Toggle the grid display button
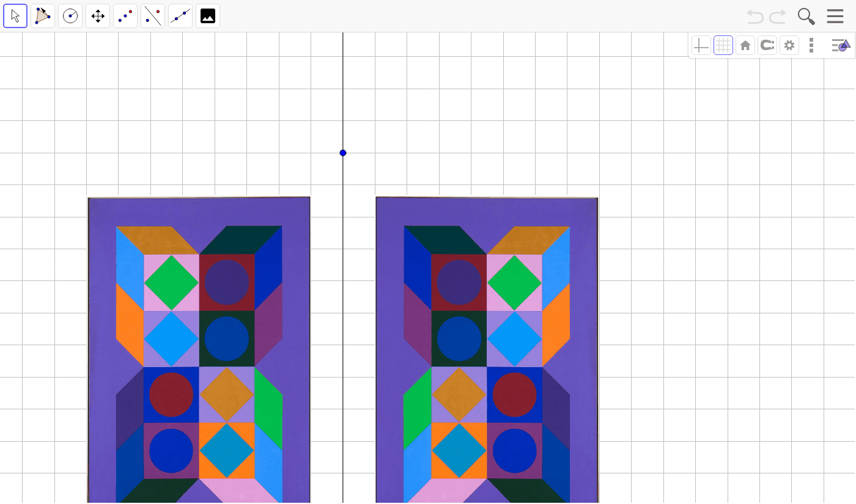The image size is (856, 504). click(723, 45)
